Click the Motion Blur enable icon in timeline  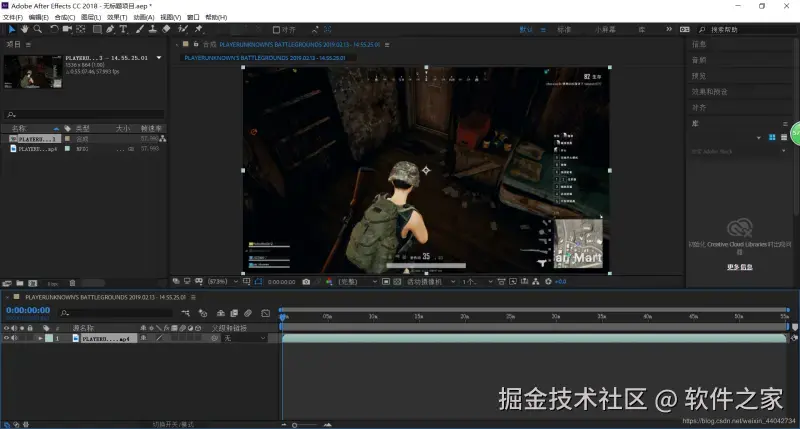point(248,313)
